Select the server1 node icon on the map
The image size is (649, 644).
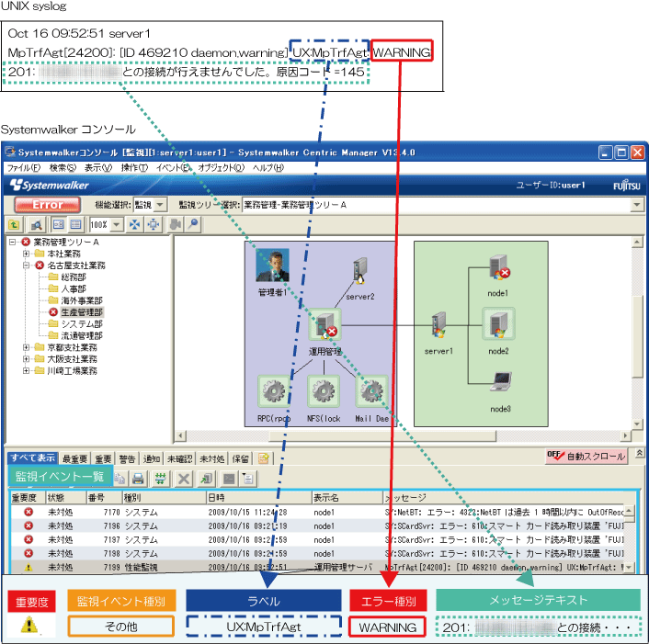tap(438, 324)
